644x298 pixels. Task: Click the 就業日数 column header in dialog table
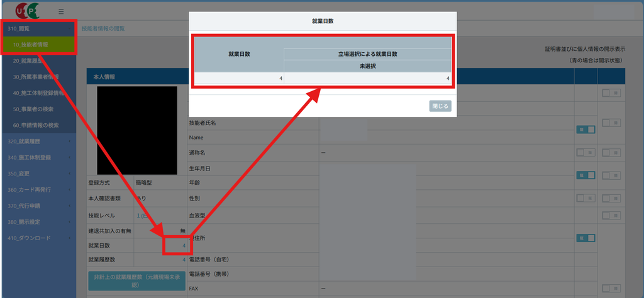coord(239,54)
